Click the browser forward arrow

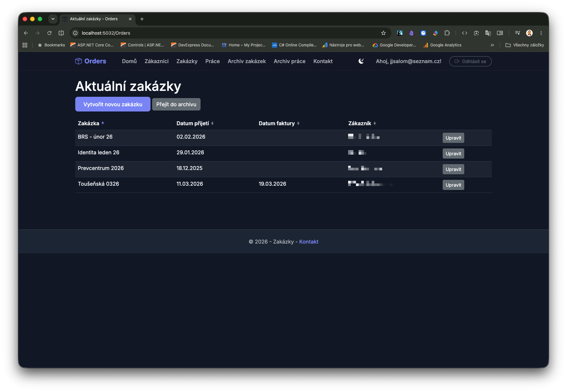click(38, 33)
